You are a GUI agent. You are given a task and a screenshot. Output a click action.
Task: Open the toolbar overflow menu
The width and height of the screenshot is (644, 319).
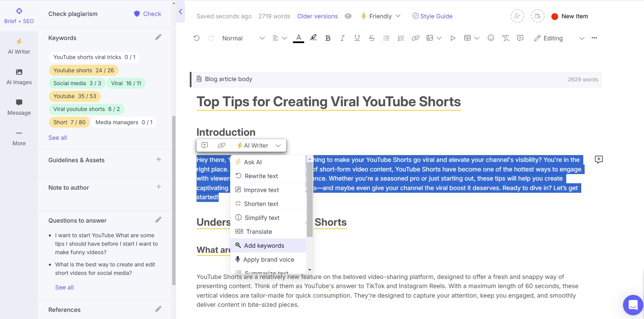[594, 38]
